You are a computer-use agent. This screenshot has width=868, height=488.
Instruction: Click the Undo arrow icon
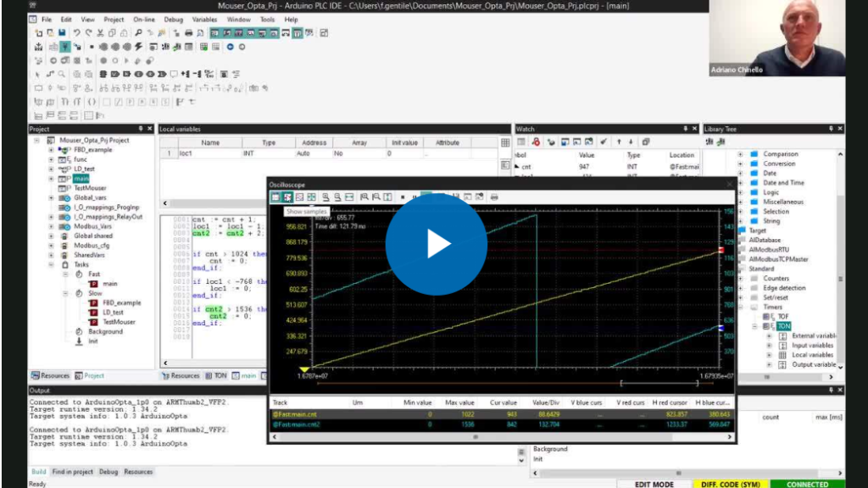(x=77, y=33)
